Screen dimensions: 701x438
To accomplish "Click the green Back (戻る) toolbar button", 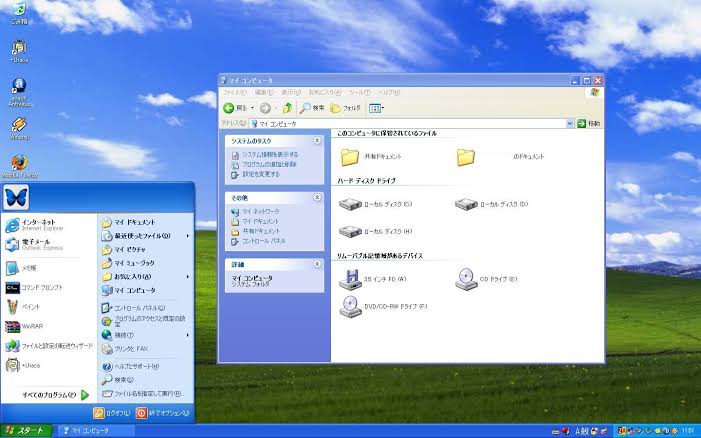I will [236, 108].
